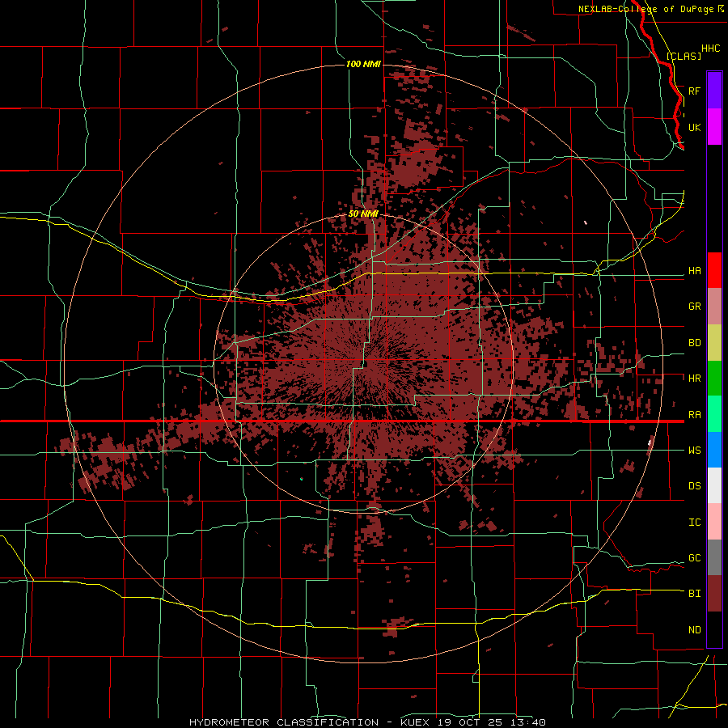Click the RA light-green legend swatch

[x=714, y=414]
